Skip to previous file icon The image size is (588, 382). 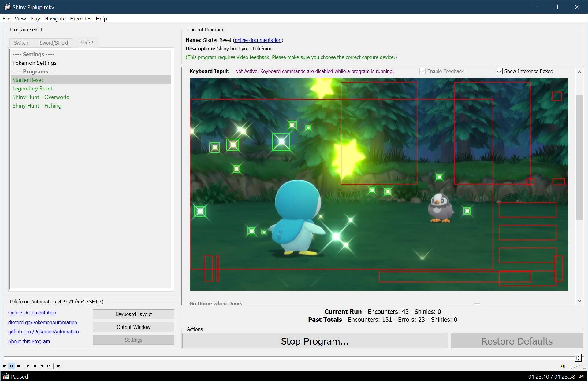(28, 366)
